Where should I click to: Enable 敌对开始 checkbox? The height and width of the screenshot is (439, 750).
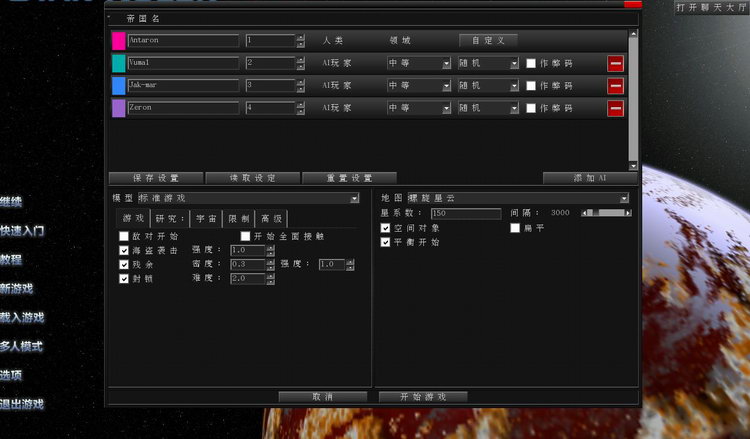[124, 236]
